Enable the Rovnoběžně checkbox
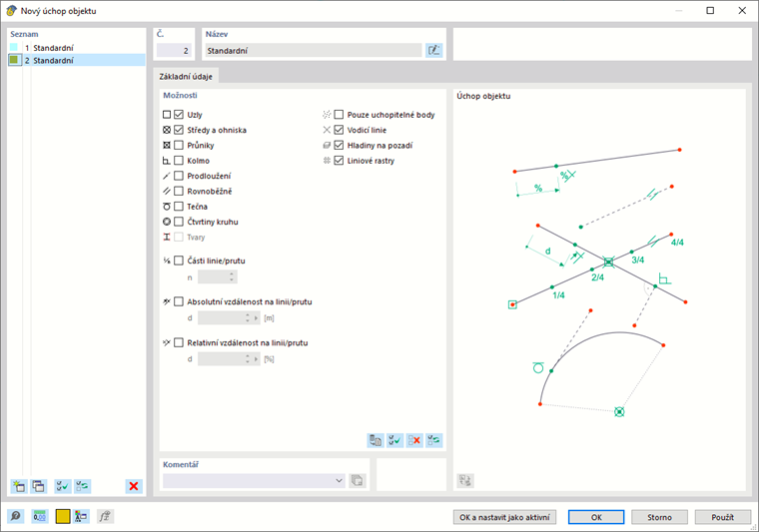 (179, 191)
